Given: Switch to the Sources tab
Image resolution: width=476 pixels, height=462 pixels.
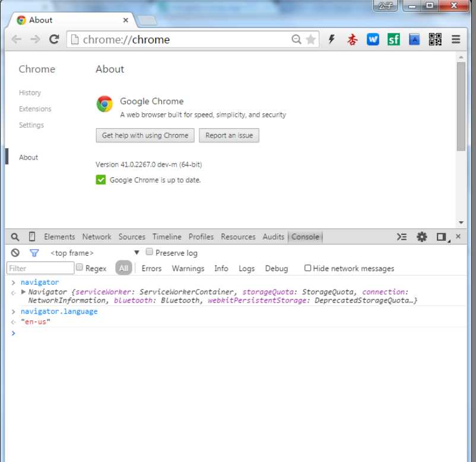Looking at the screenshot, I should click(132, 237).
